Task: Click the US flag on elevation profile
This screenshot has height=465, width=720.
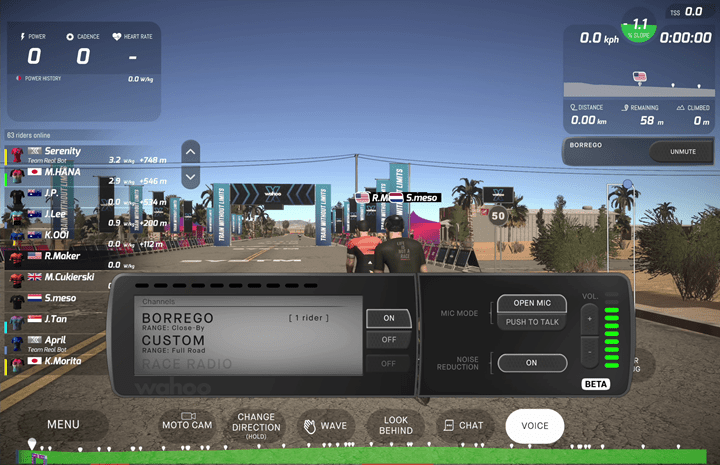Action: [x=639, y=76]
